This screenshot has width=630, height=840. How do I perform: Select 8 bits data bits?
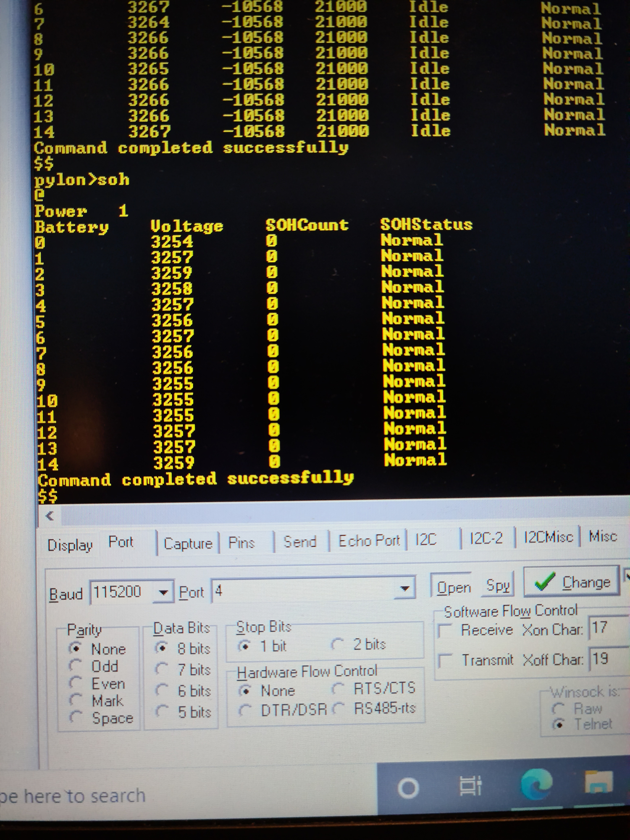(183, 648)
